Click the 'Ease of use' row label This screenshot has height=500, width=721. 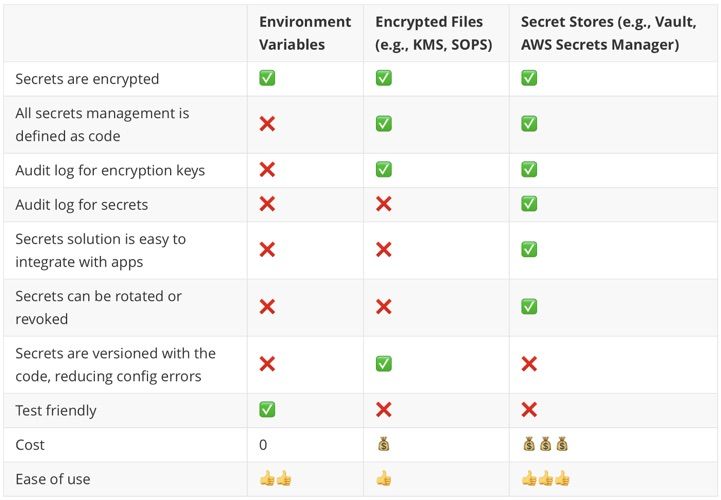(53, 479)
